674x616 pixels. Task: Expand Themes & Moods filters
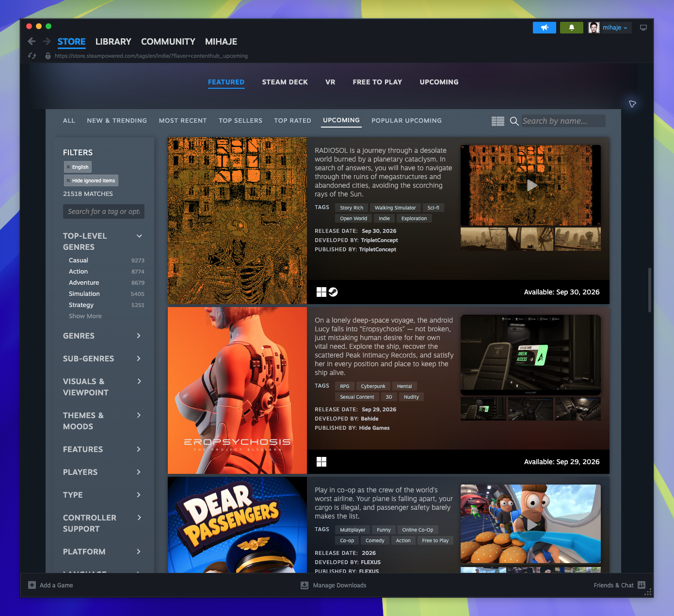click(139, 415)
